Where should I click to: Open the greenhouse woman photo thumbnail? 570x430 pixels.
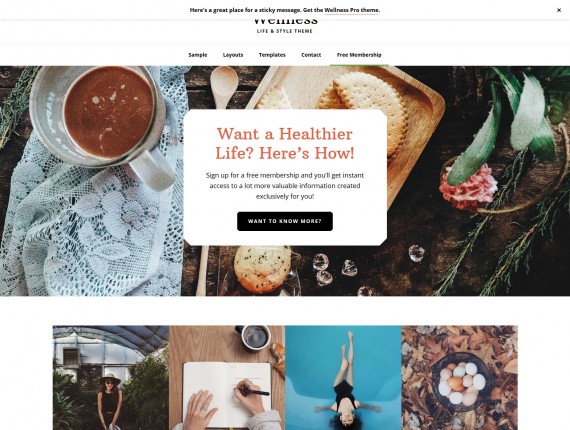pos(111,378)
